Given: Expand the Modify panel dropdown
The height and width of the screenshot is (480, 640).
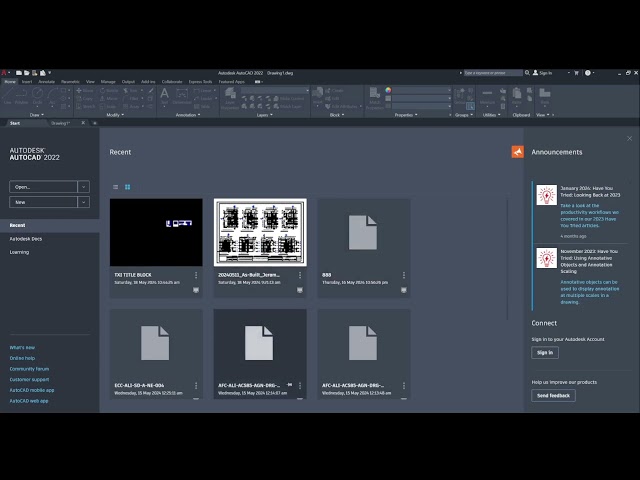Looking at the screenshot, I should pyautogui.click(x=115, y=115).
